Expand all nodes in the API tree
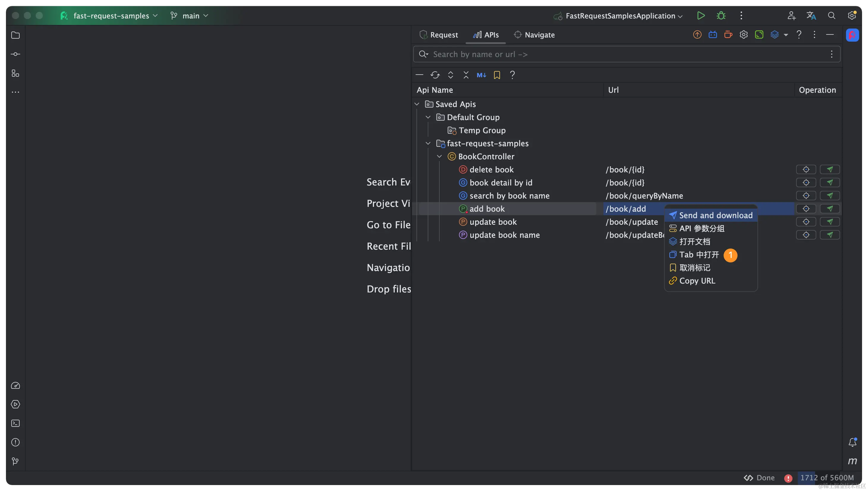Screen dimensions: 868x491 451,75
